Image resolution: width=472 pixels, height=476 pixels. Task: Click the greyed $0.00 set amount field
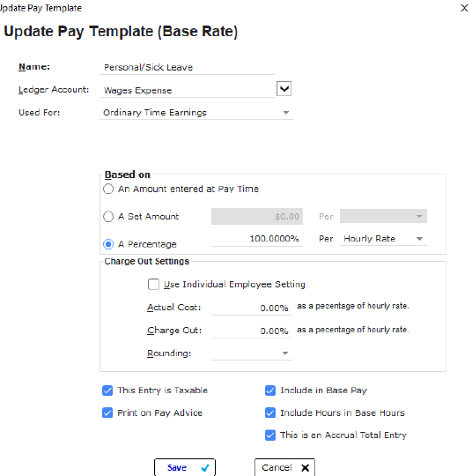tap(257, 217)
